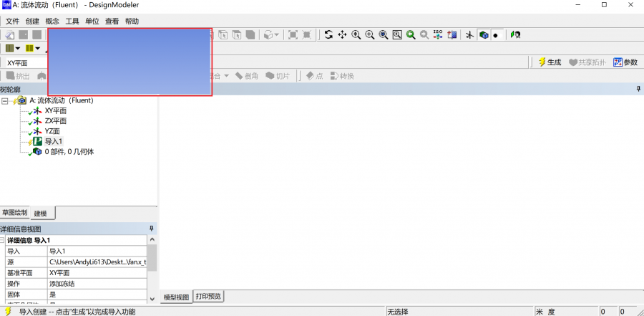Pin the Tree Outline panel

point(639,89)
